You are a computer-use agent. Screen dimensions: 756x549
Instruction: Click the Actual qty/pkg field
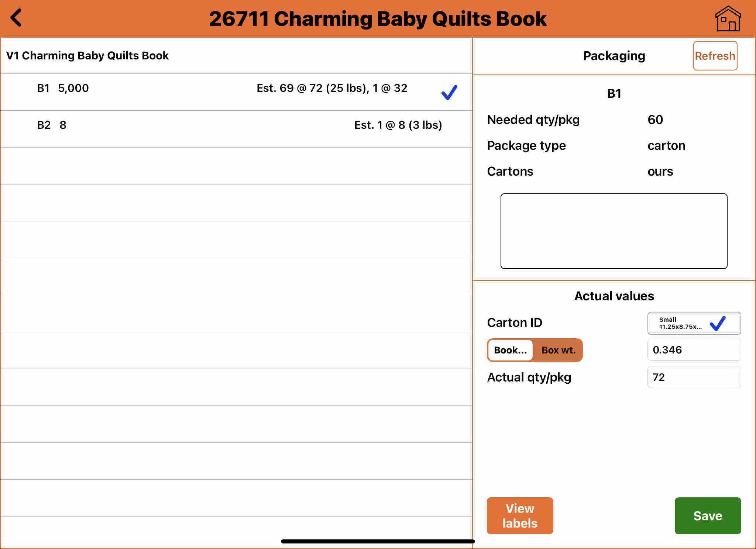click(x=694, y=377)
